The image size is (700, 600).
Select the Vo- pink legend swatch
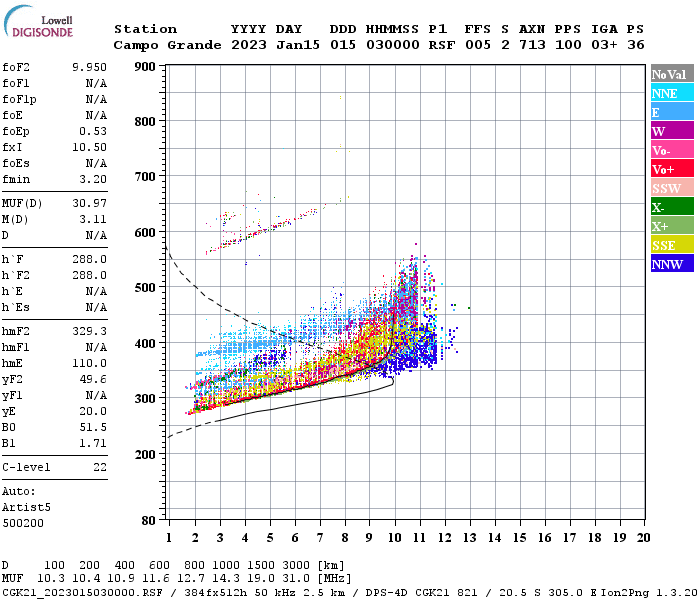click(672, 150)
